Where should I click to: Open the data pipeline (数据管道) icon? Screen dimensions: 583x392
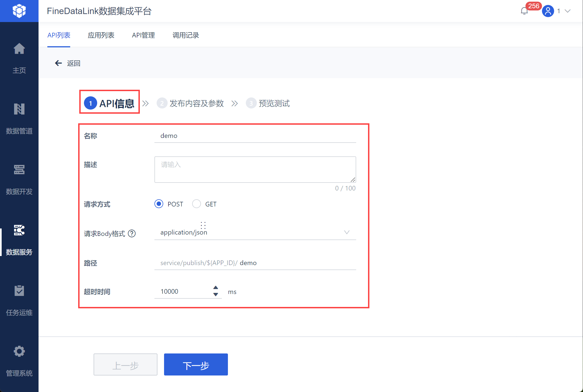(x=19, y=109)
